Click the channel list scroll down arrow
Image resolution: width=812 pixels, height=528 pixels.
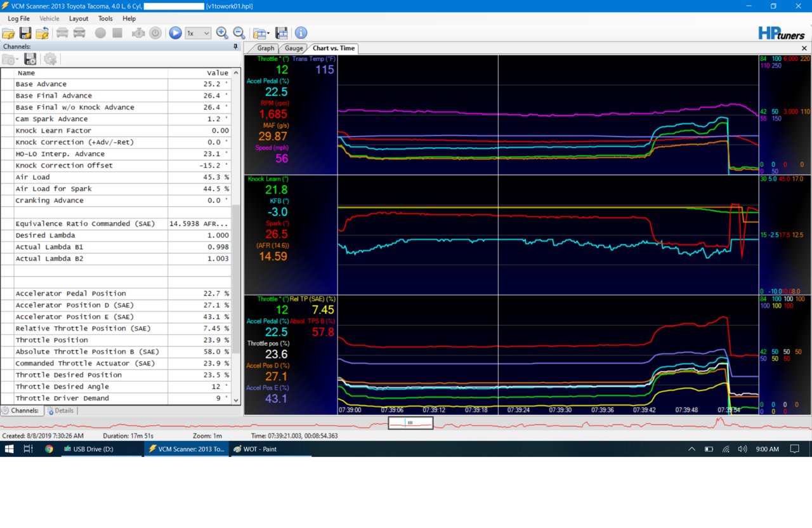[x=237, y=400]
